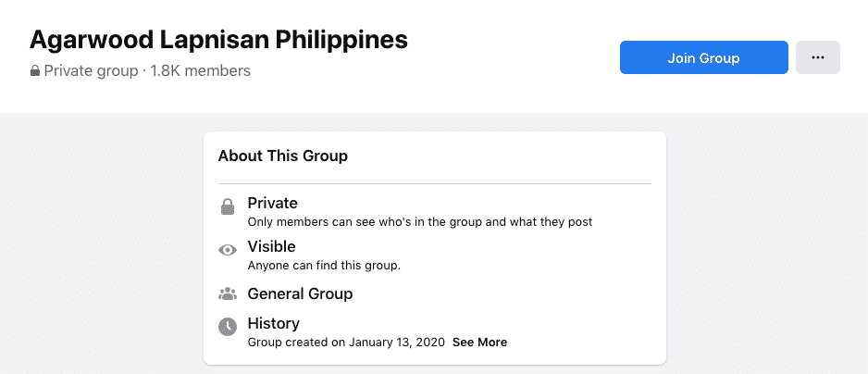Click the 'Anyone can find this group' text
The height and width of the screenshot is (374, 868).
point(324,266)
